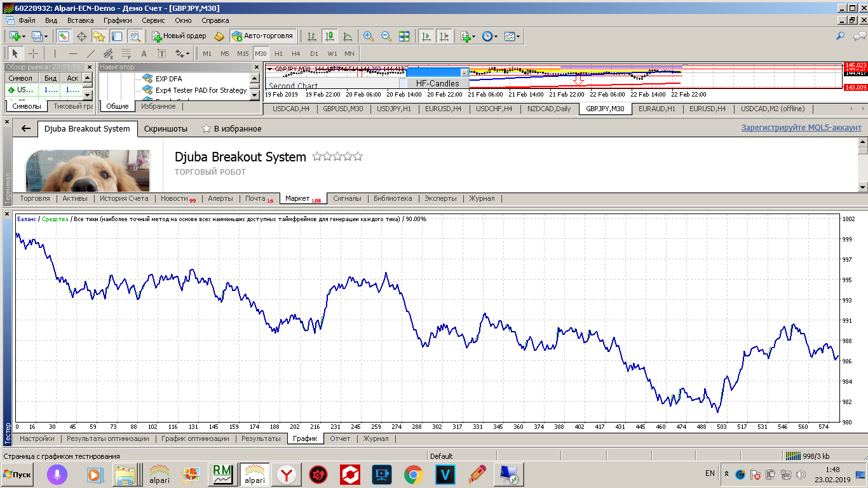This screenshot has width=868, height=488.
Task: Expand the indicators list dropdown arrow
Action: (474, 36)
